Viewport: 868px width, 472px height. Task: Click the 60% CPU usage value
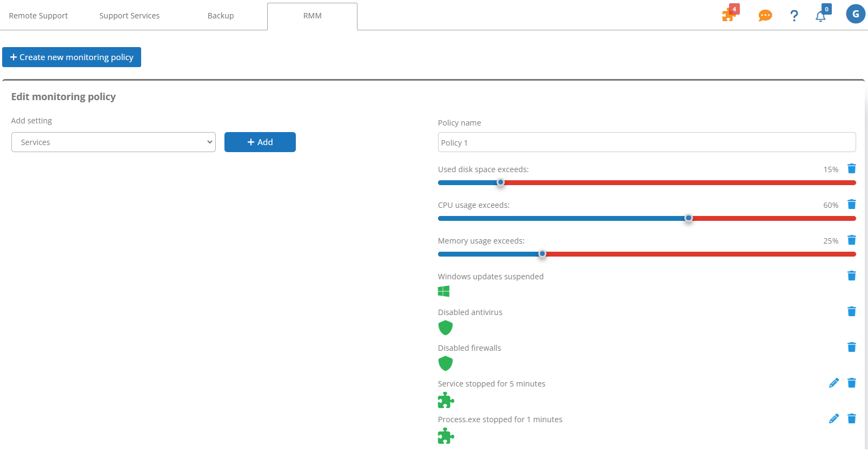(x=831, y=205)
